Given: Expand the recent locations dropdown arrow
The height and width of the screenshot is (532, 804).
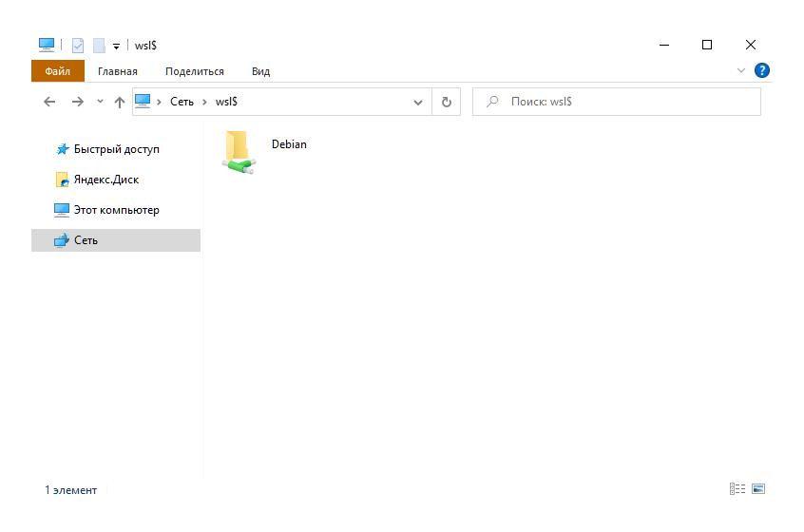Looking at the screenshot, I should click(x=99, y=102).
